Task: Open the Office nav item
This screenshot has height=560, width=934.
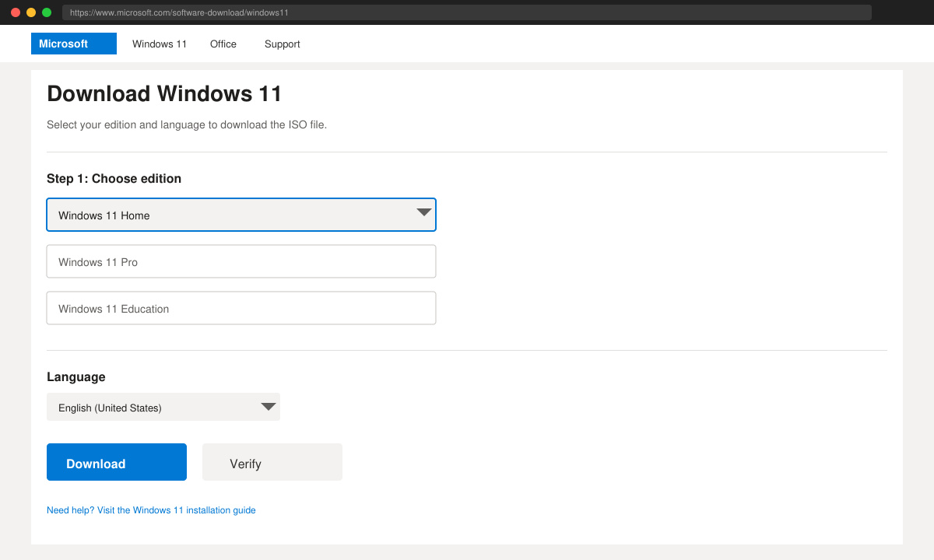Action: pos(223,44)
